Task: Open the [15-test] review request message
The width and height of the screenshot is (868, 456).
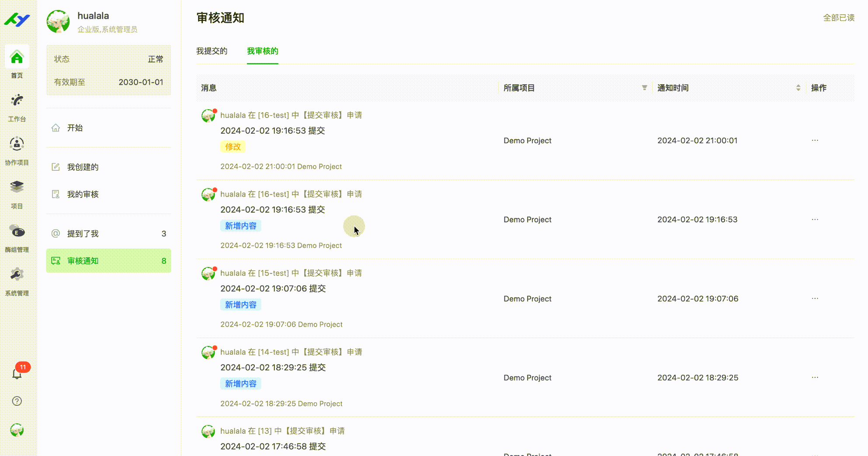Action: (291, 273)
